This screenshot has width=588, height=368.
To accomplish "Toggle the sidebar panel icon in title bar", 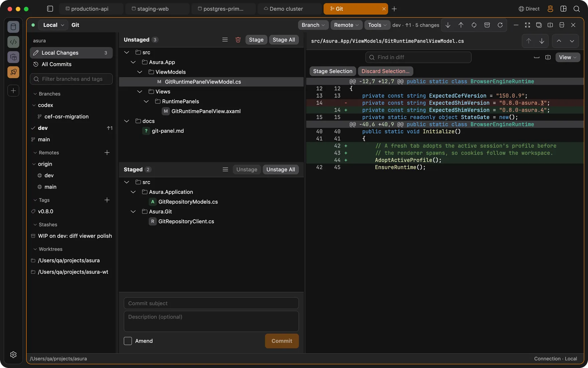I will [50, 9].
